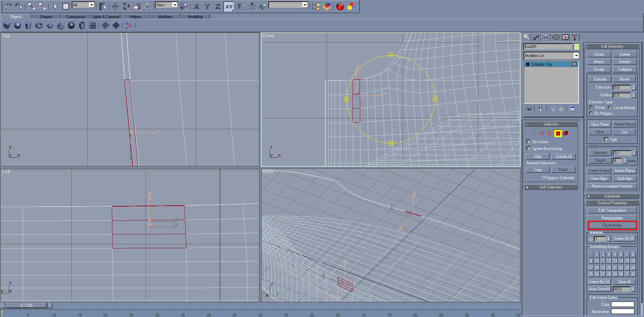Choose the Element sub-object level icon
Image resolution: width=644 pixels, height=317 pixels.
pos(566,133)
